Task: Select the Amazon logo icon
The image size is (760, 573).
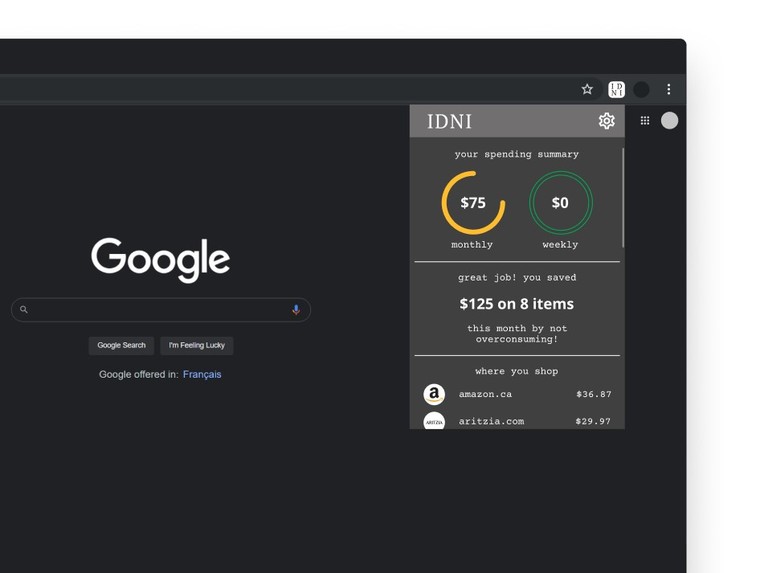Action: (x=434, y=394)
